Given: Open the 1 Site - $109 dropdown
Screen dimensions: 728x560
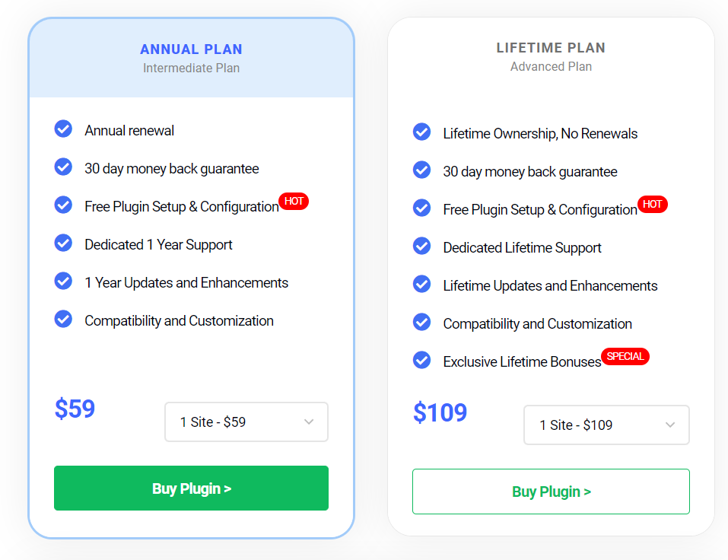Looking at the screenshot, I should [x=606, y=425].
